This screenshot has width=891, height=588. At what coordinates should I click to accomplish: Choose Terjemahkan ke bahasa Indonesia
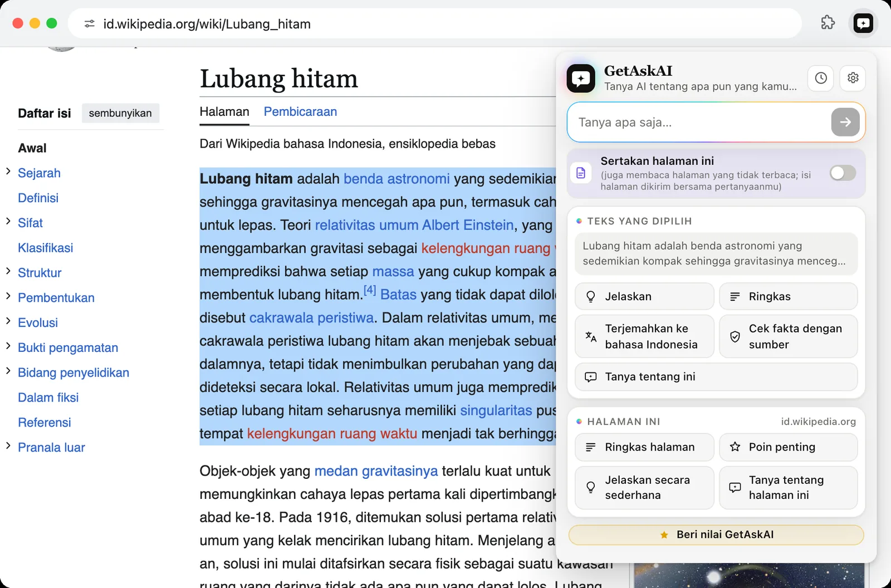[644, 336]
